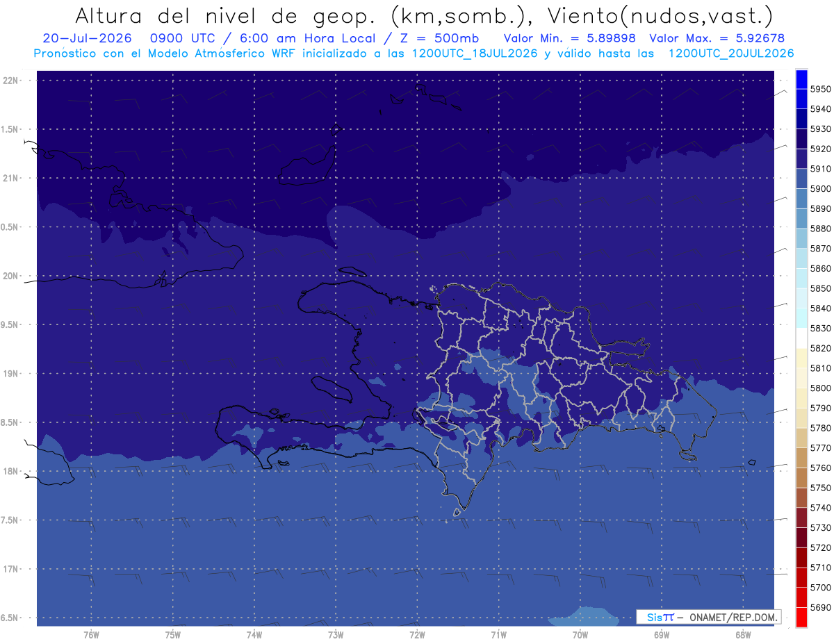The image size is (834, 644).
Task: Click the '21N' latitude label
Action: click(11, 178)
